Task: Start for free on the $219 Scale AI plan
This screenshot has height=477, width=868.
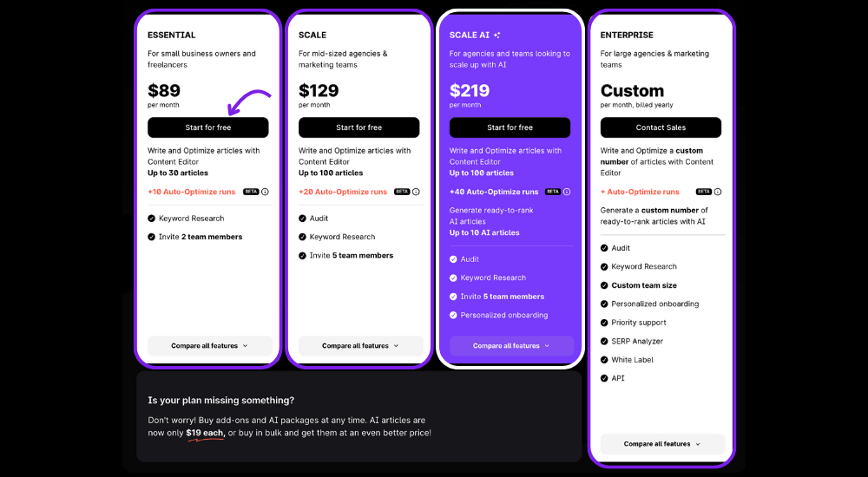Action: point(510,127)
